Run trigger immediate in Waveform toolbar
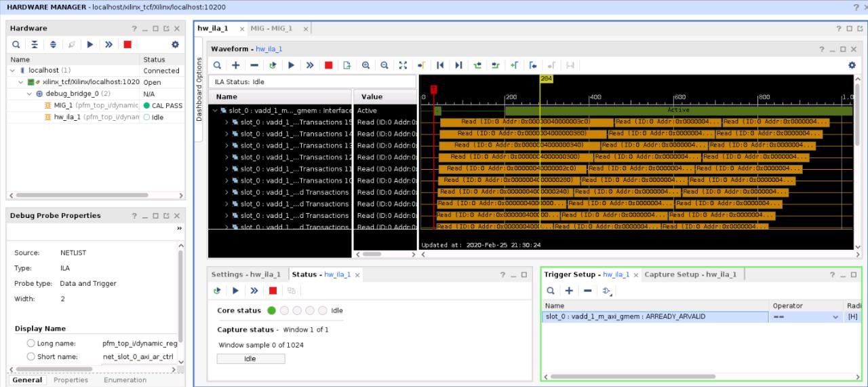The height and width of the screenshot is (387, 868). click(310, 65)
